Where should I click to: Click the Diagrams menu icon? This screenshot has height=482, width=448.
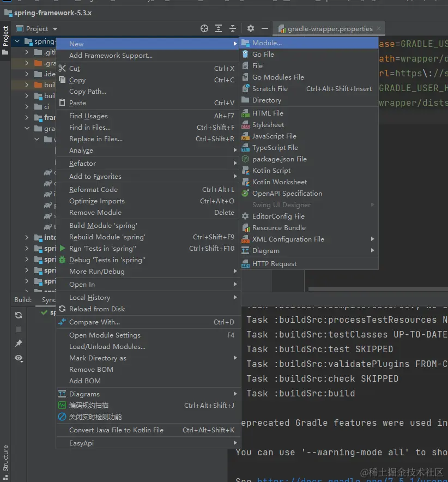point(62,394)
